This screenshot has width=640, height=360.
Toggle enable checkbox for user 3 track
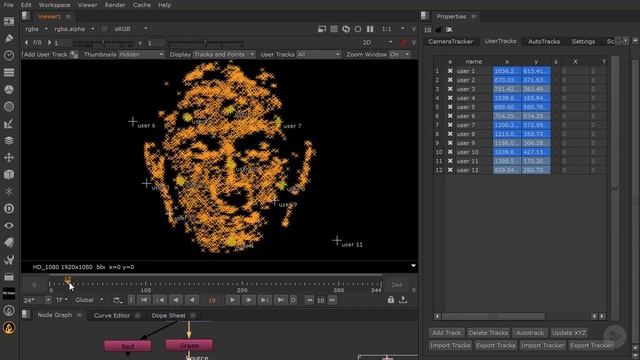pos(450,89)
